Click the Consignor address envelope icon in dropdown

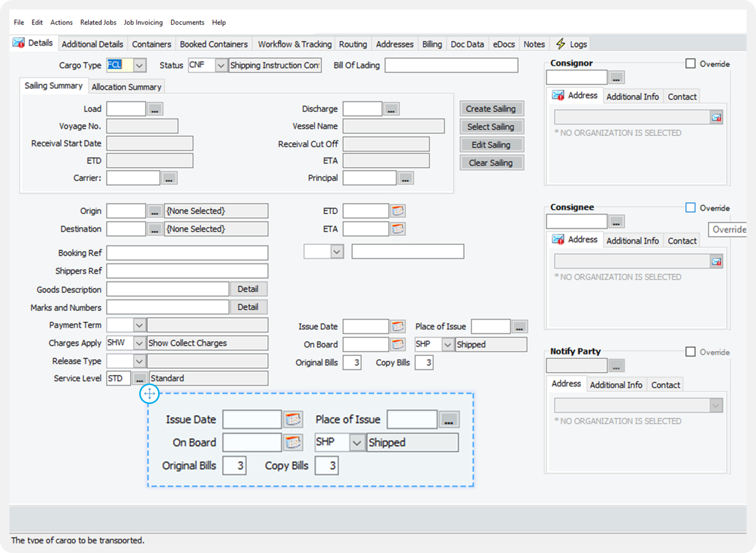point(716,118)
